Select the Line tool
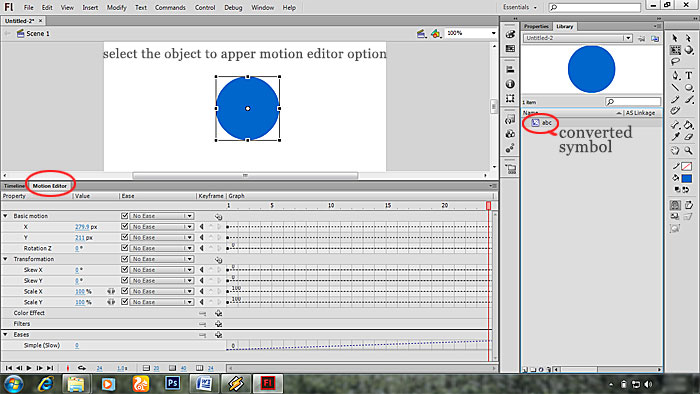This screenshot has width=700, height=394. [x=675, y=87]
